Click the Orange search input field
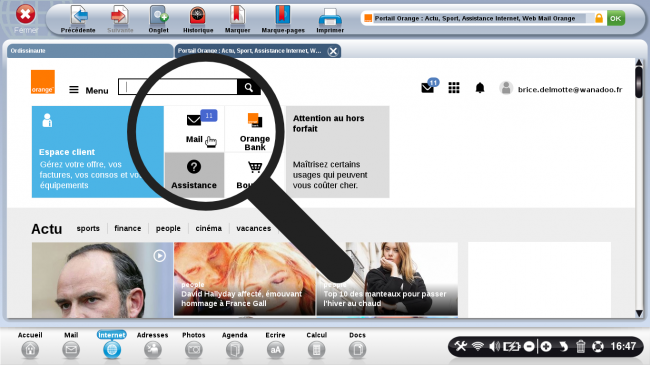The image size is (650, 365). 178,87
